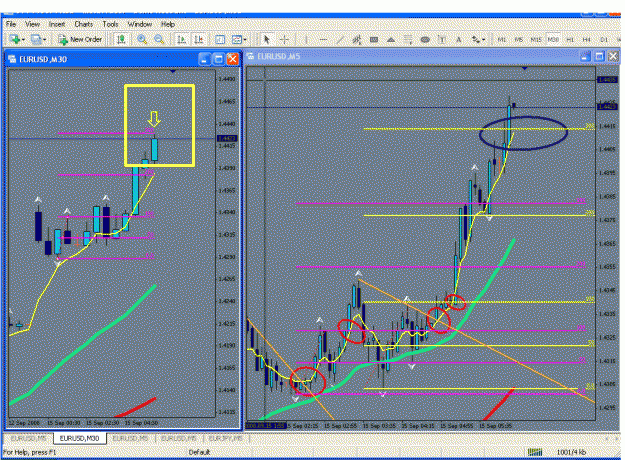Viewport: 625px width, 460px height.
Task: Click the 15 Sep 02:30 time label
Action: pos(102,423)
